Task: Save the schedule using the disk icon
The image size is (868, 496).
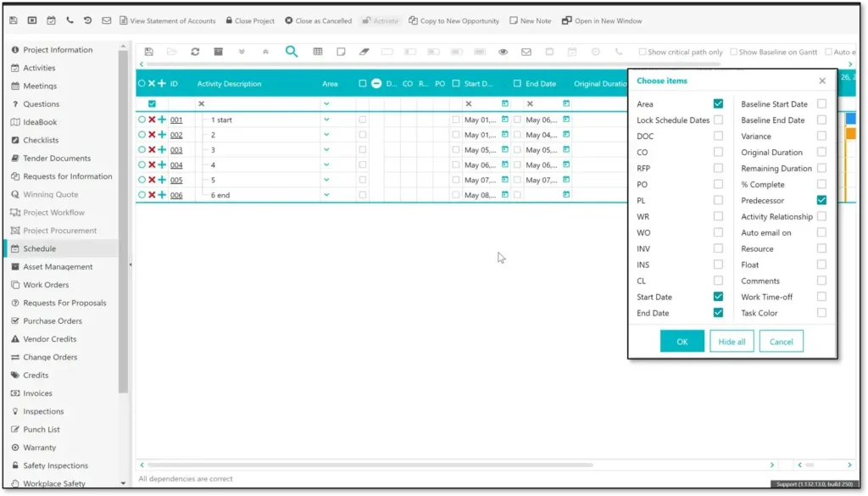Action: click(148, 52)
